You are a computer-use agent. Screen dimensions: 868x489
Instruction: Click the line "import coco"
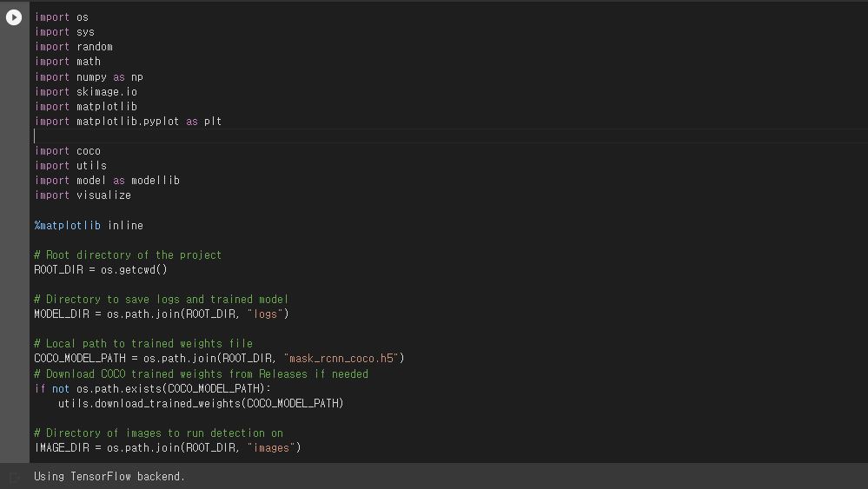[x=68, y=151]
